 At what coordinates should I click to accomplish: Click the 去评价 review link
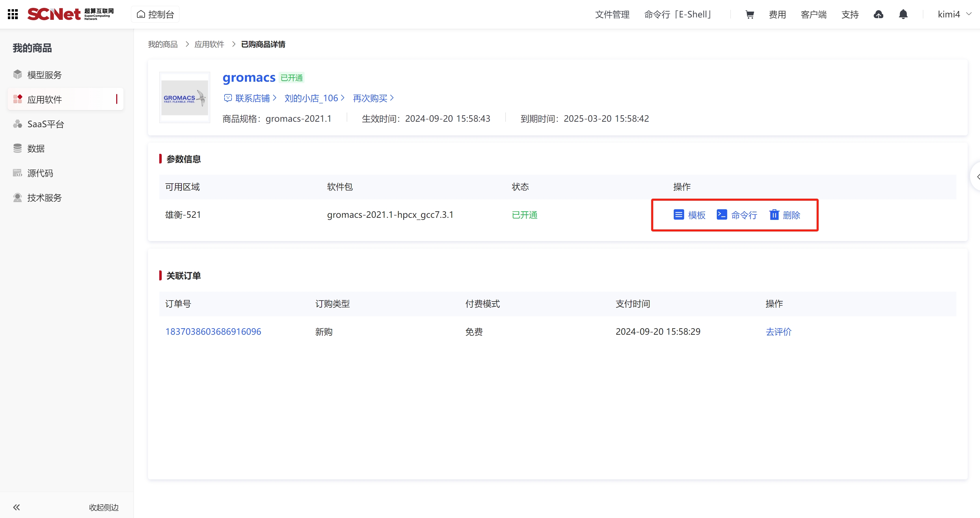[x=778, y=332]
